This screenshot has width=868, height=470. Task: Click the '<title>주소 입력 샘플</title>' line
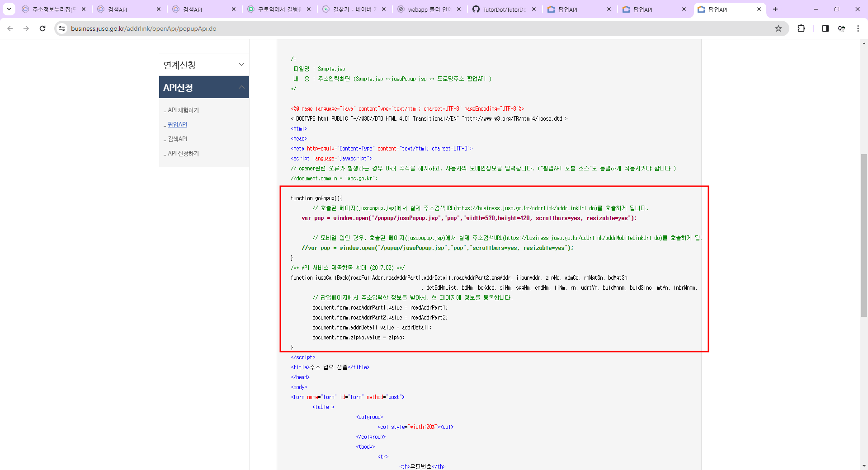pos(330,367)
